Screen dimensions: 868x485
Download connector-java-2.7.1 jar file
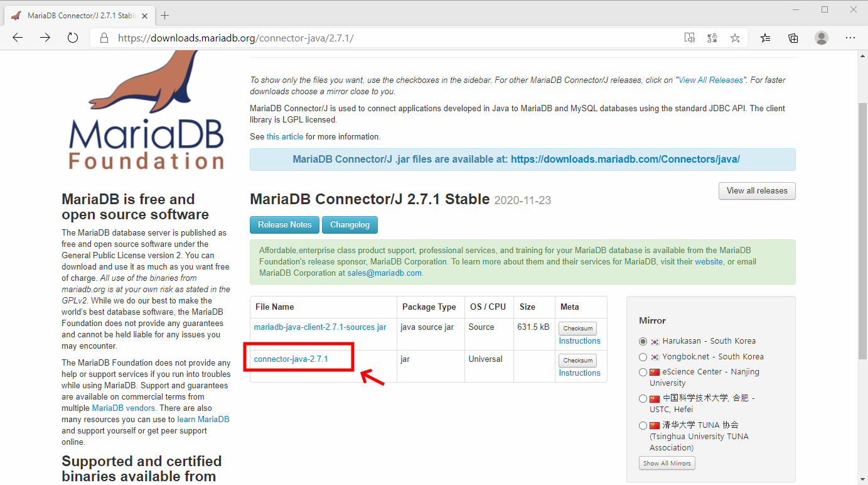pyautogui.click(x=291, y=359)
